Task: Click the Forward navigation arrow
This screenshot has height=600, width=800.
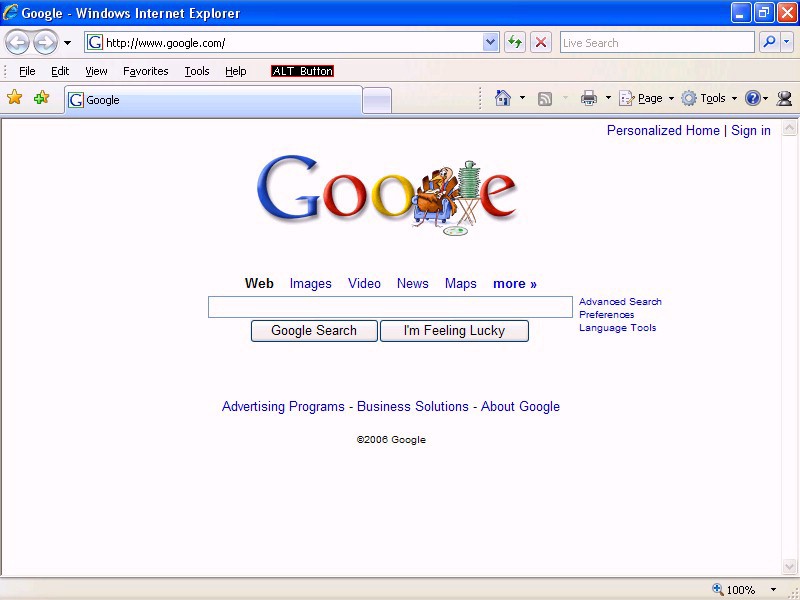Action: (45, 43)
